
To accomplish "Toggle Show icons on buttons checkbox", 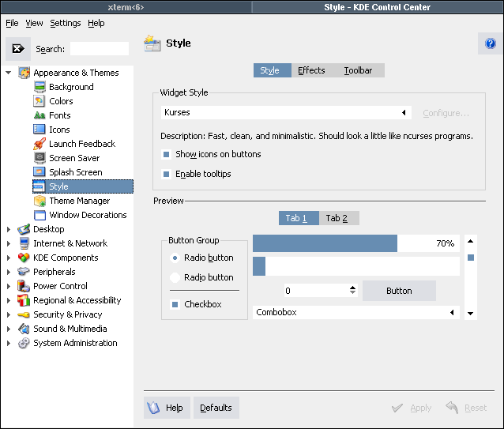I will [166, 155].
